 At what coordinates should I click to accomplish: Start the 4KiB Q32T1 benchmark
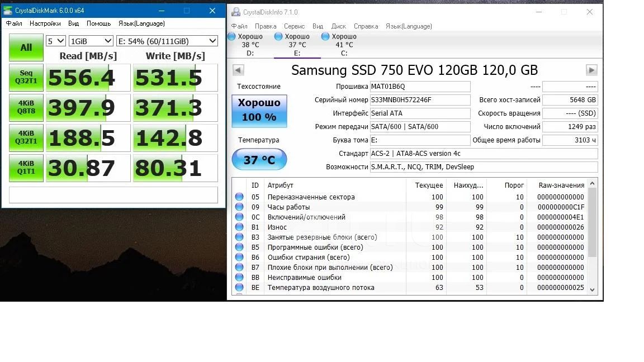26,137
